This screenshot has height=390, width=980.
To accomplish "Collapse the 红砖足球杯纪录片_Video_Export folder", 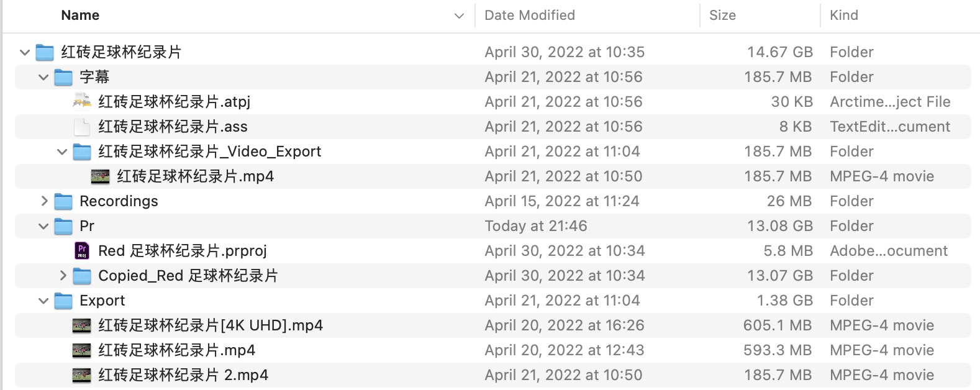I will 62,152.
